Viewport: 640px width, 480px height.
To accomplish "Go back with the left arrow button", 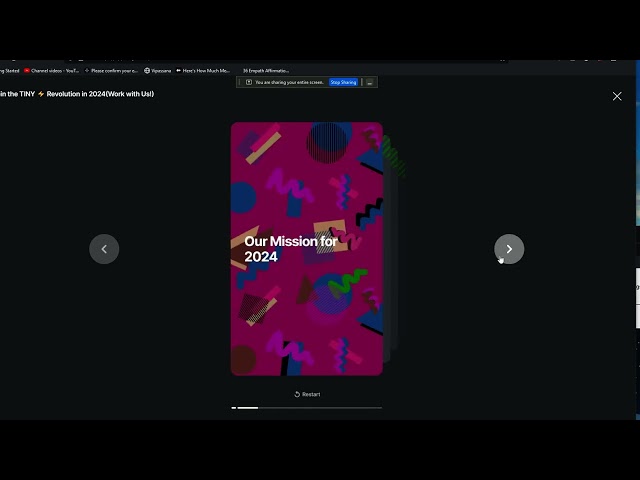I will (104, 249).
